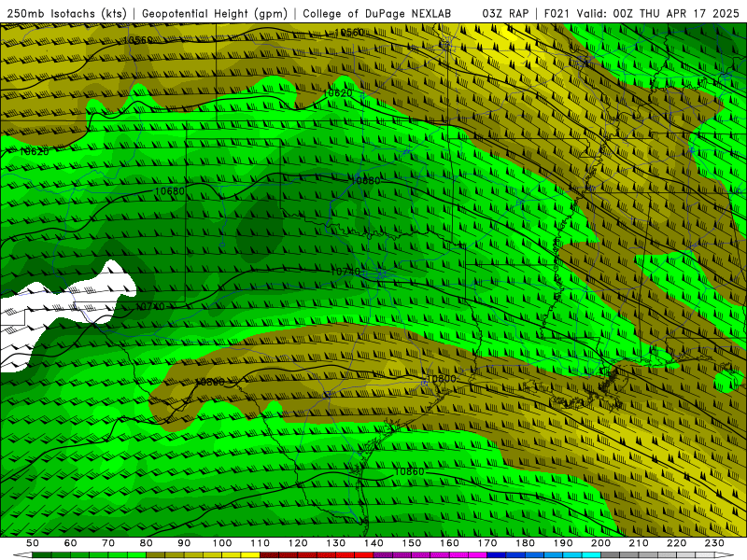Click the colorbar label 100
747x560 pixels.
tap(222, 543)
